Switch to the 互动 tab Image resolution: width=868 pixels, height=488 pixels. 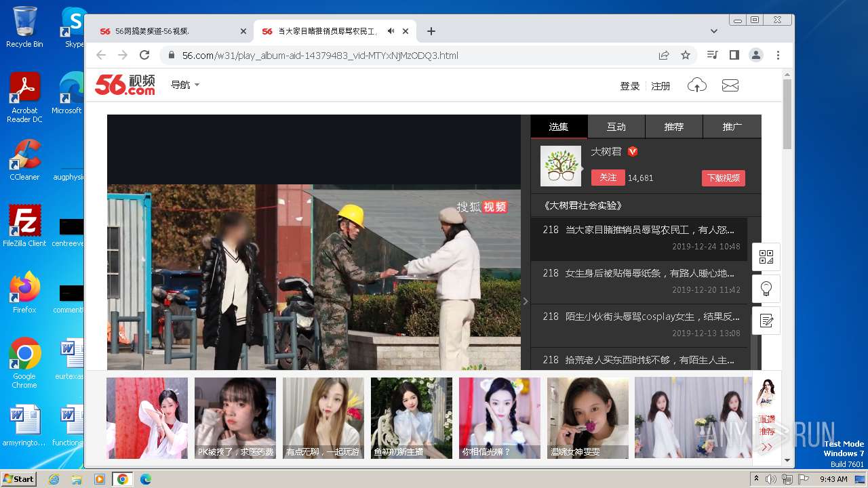point(616,127)
